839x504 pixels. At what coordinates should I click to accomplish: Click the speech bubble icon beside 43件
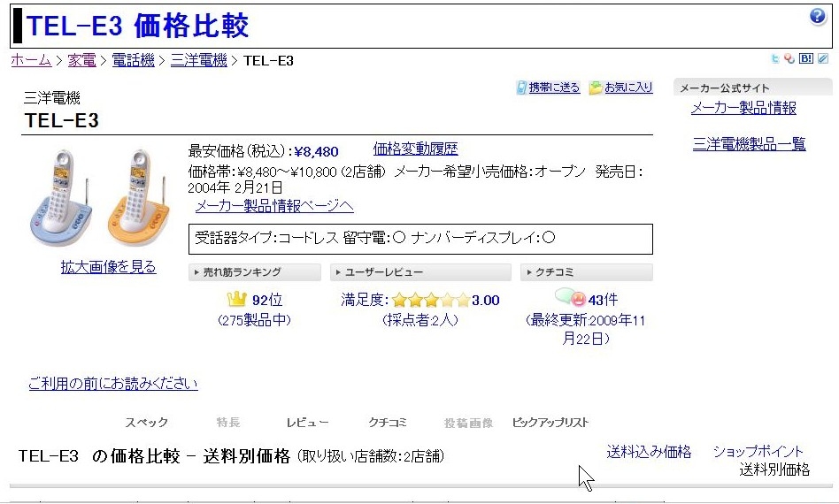click(570, 297)
